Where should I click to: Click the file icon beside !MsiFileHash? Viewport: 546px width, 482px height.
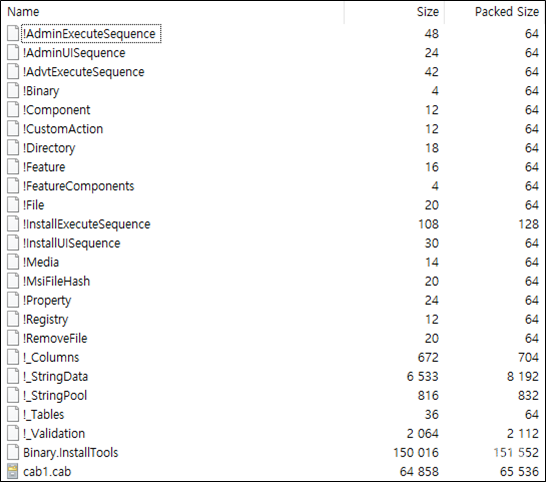(x=13, y=281)
